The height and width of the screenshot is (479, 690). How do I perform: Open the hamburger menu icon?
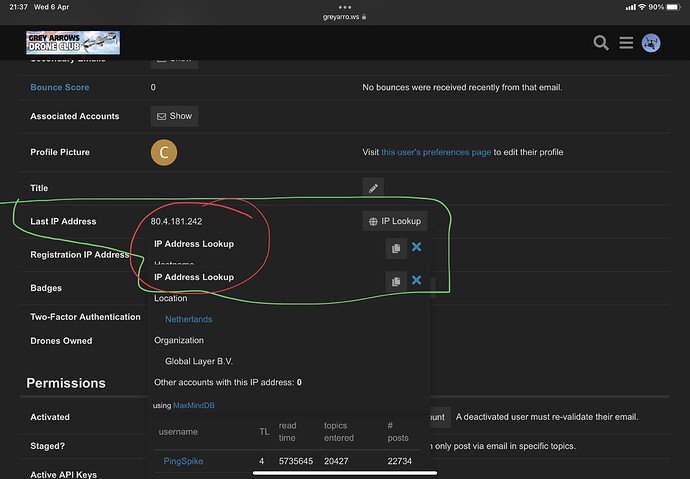(626, 43)
